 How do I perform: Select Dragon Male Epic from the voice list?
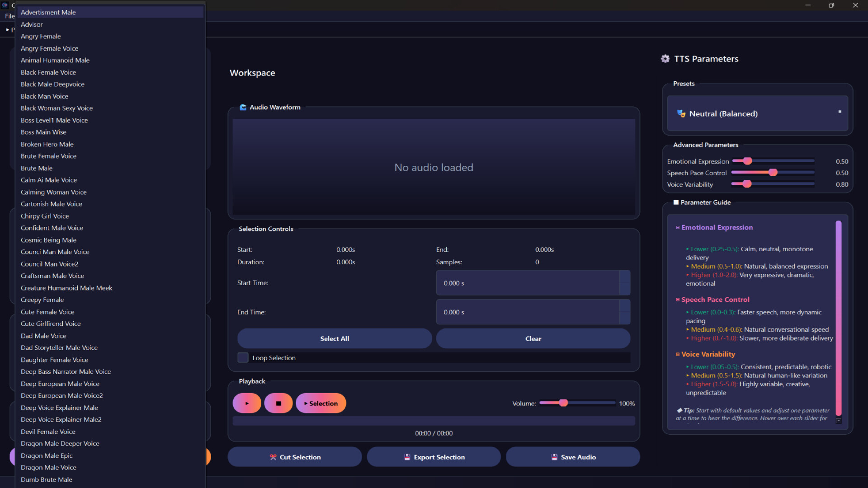[47, 455]
